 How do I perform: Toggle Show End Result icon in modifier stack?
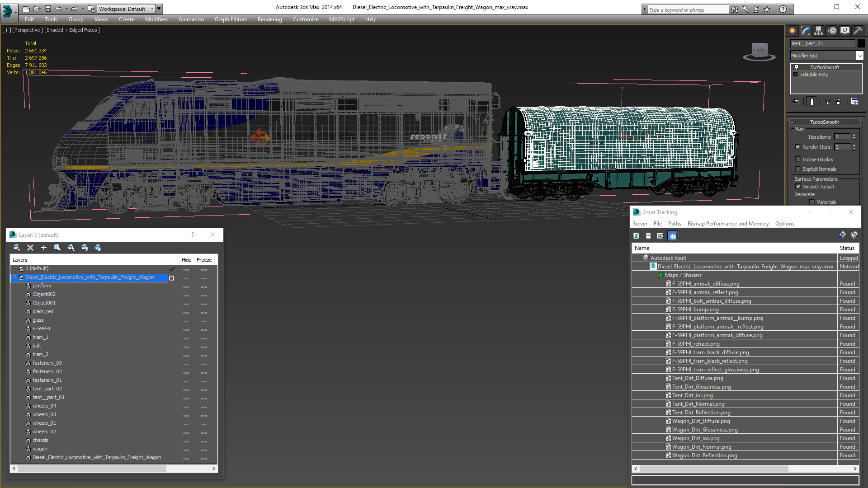tap(812, 102)
